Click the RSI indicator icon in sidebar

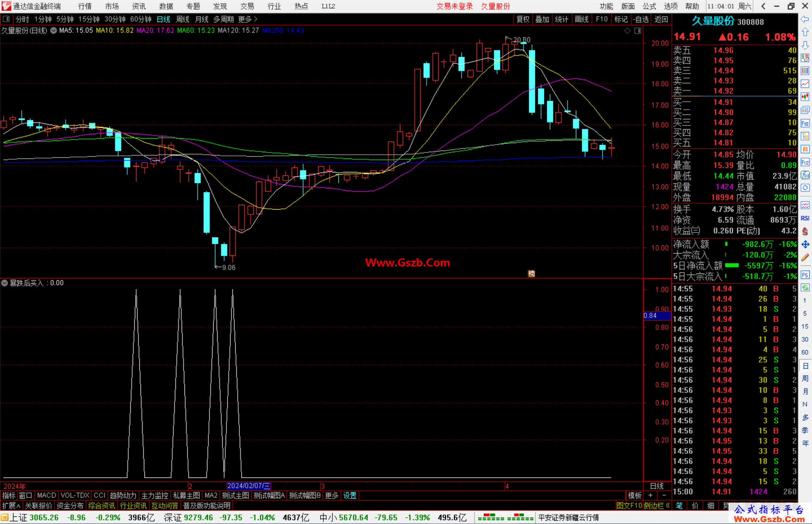point(805,218)
